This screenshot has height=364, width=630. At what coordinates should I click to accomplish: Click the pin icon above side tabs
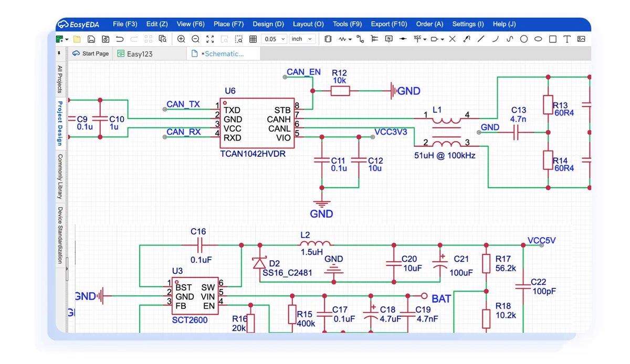click(59, 53)
